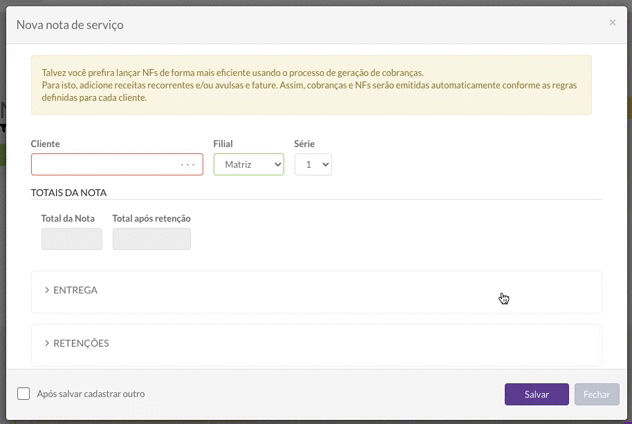Click the chevron icon beside RETENÇÕES

coord(47,343)
